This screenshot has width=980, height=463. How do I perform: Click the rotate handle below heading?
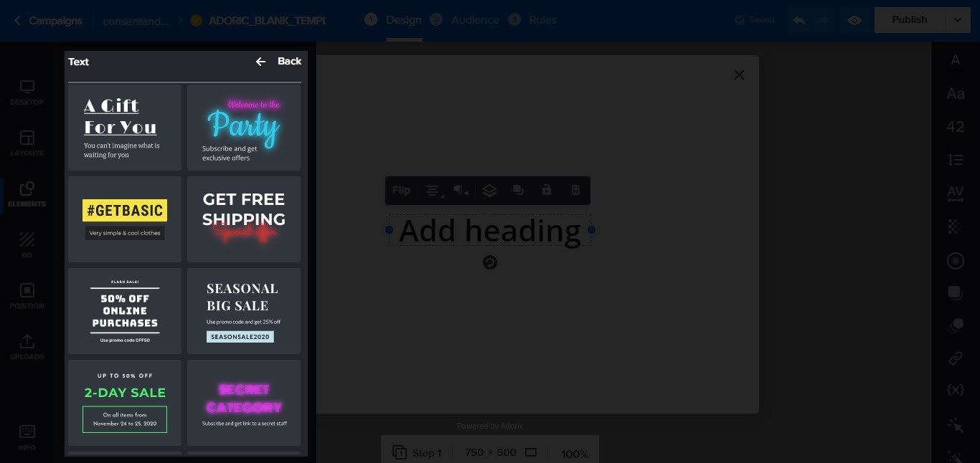(490, 263)
